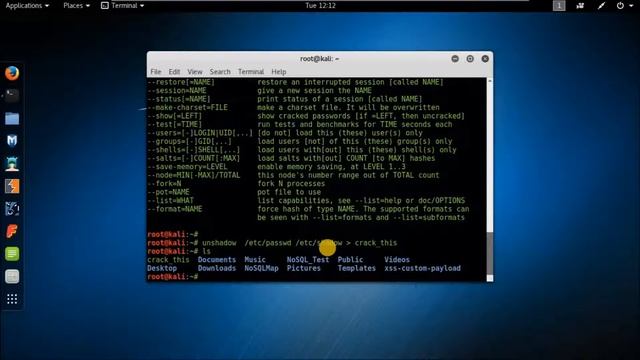Screen dimensions: 640x360
Task: Click Desktop in ls output
Action: click(162, 268)
